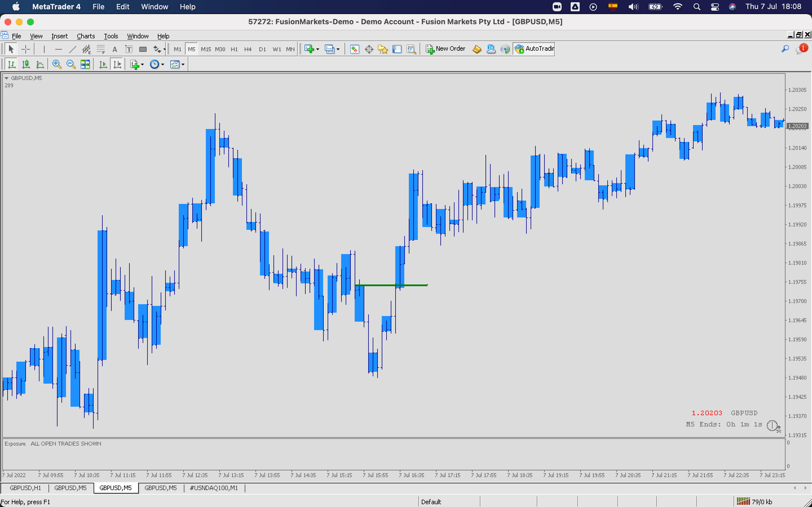812x507 pixels.
Task: Switch timeframe to H4
Action: click(248, 49)
